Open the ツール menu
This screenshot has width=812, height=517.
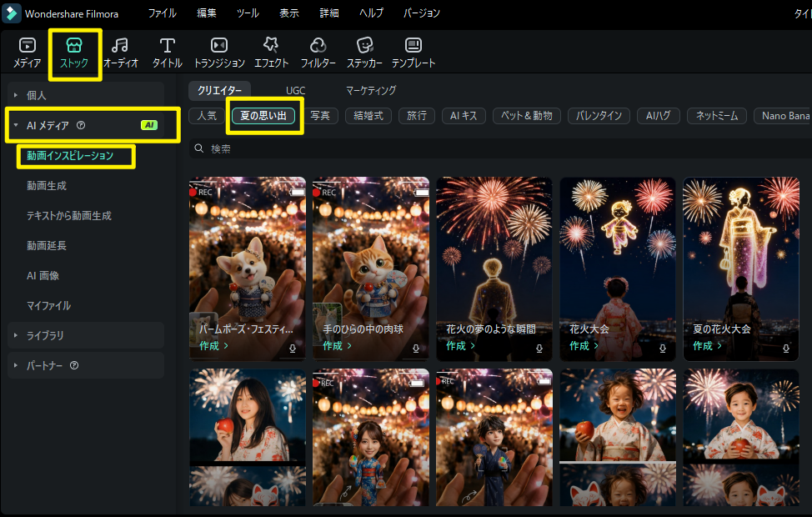click(248, 13)
